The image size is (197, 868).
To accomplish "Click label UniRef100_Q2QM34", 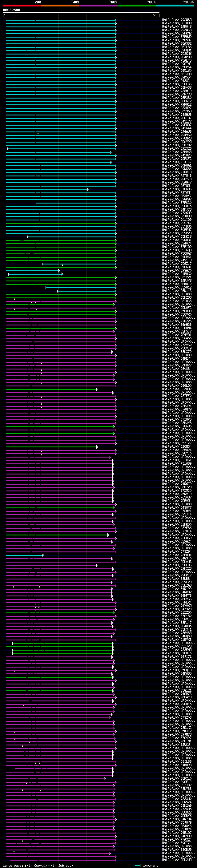I will (177, 447).
